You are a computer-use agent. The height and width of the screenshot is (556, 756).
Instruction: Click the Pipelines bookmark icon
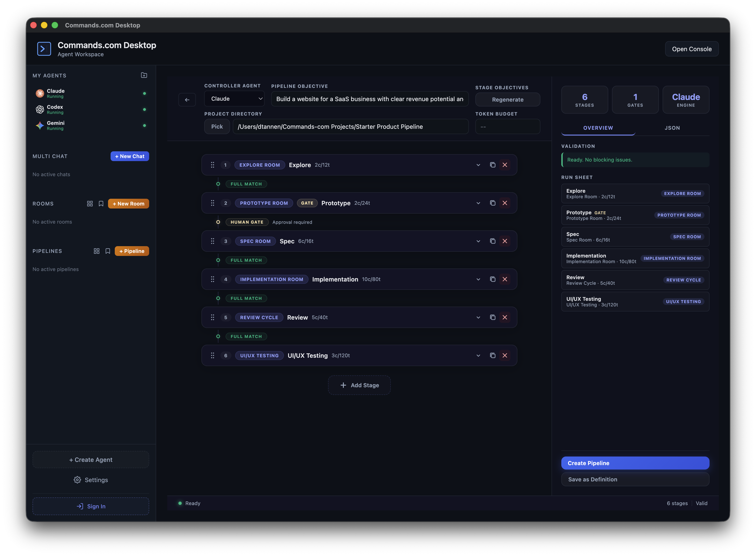(108, 251)
